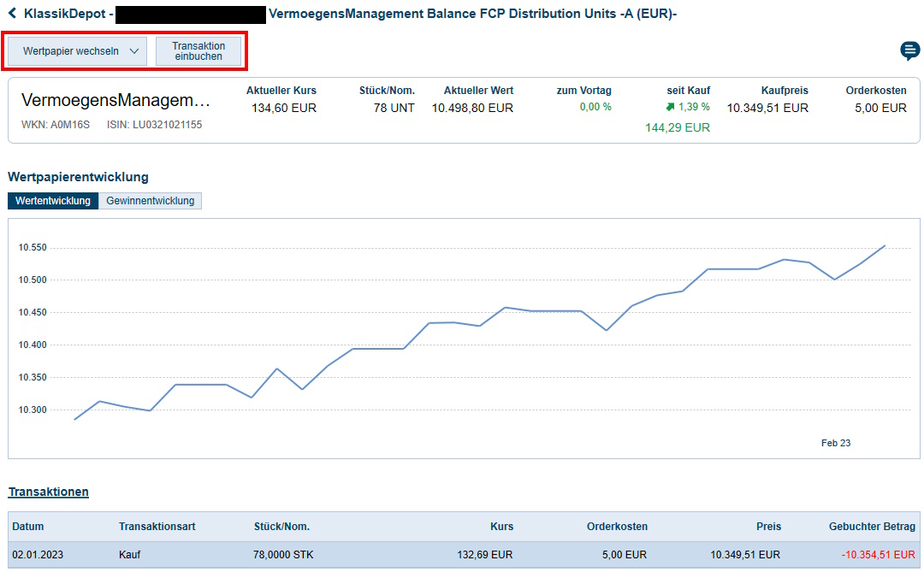
Task: Click the Transaktion einbuchen button
Action: 198,51
